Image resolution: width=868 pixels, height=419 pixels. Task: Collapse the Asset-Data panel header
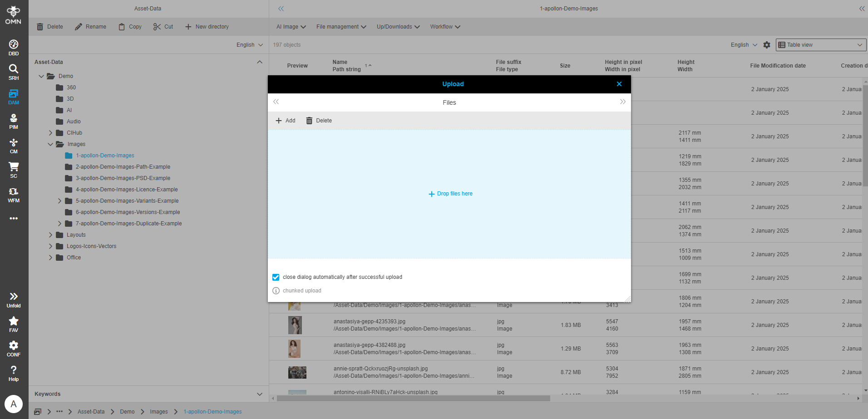260,62
